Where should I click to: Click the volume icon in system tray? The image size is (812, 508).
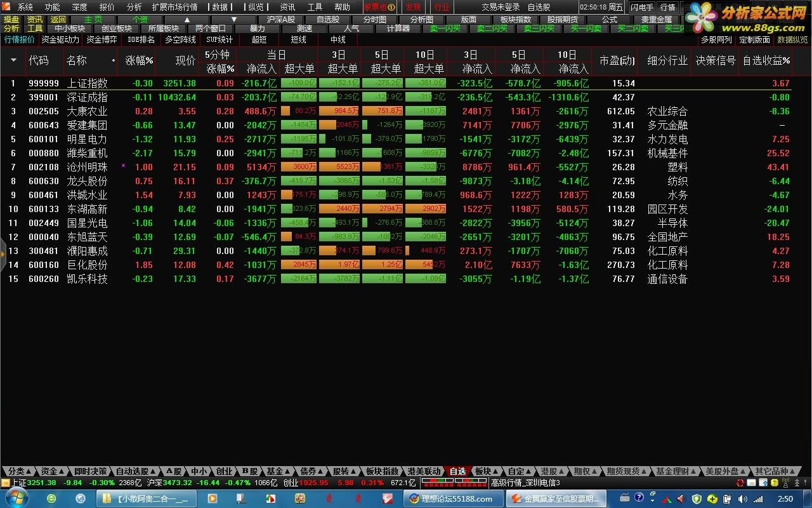tap(742, 498)
